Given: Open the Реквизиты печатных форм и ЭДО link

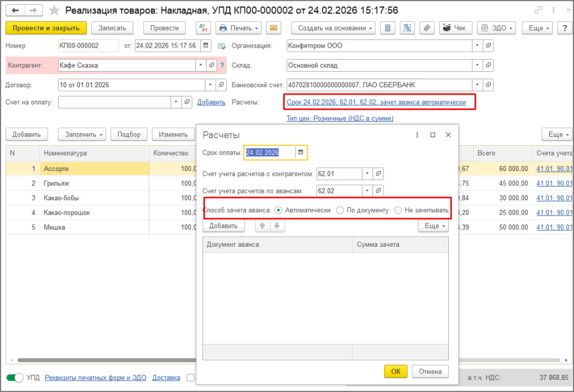Looking at the screenshot, I should pyautogui.click(x=95, y=378).
